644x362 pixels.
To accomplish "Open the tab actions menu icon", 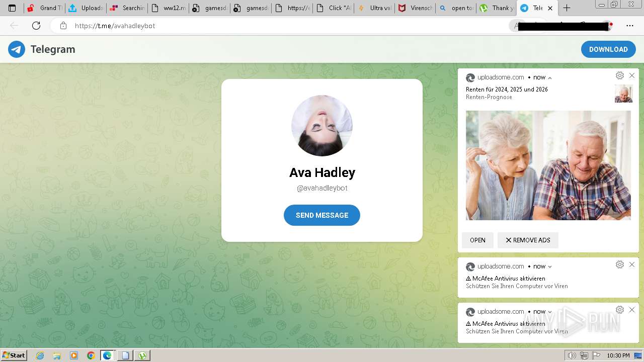I will point(12,8).
